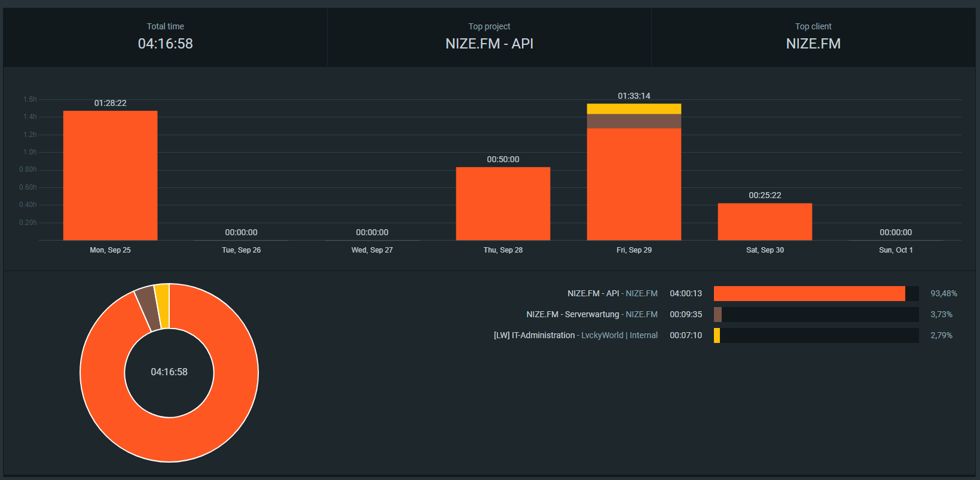Click the 04:16:58 total inside the donut
Image resolution: width=980 pixels, height=480 pixels.
[169, 372]
